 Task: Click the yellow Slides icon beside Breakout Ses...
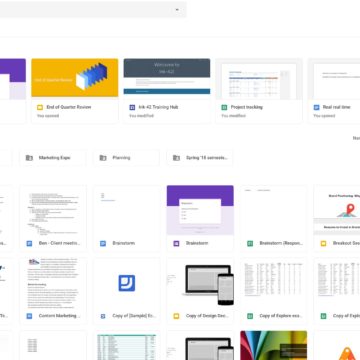tap(323, 243)
